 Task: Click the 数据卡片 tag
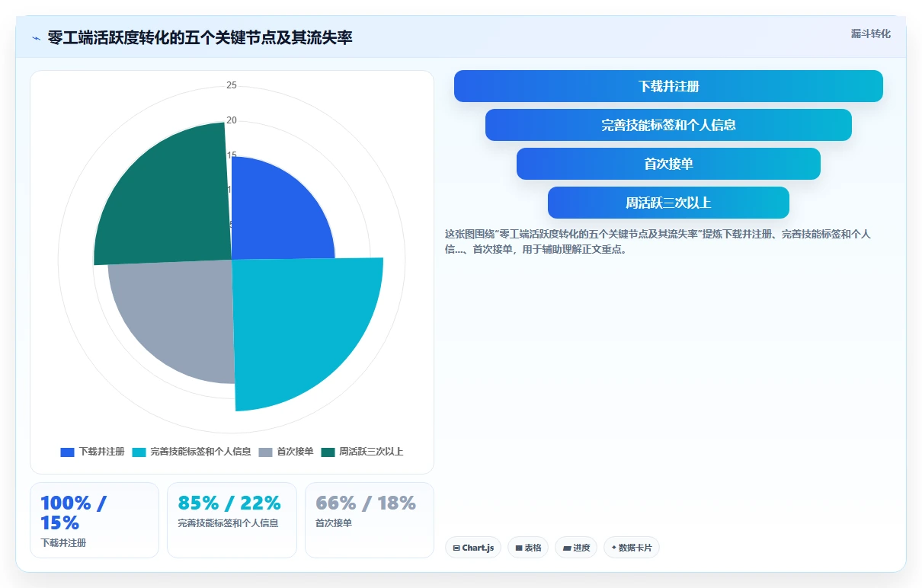pyautogui.click(x=632, y=548)
